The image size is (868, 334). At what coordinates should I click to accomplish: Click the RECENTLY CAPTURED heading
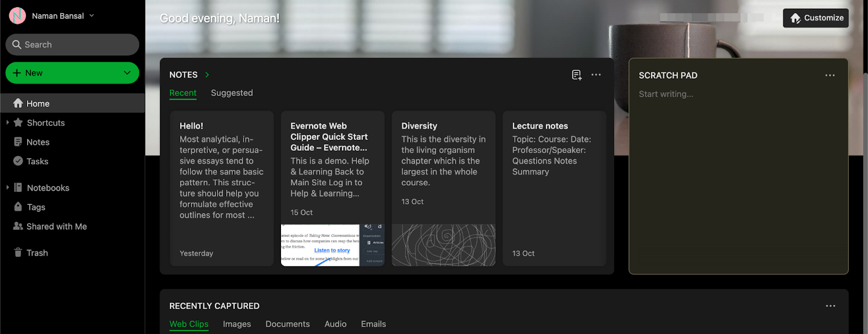(214, 306)
